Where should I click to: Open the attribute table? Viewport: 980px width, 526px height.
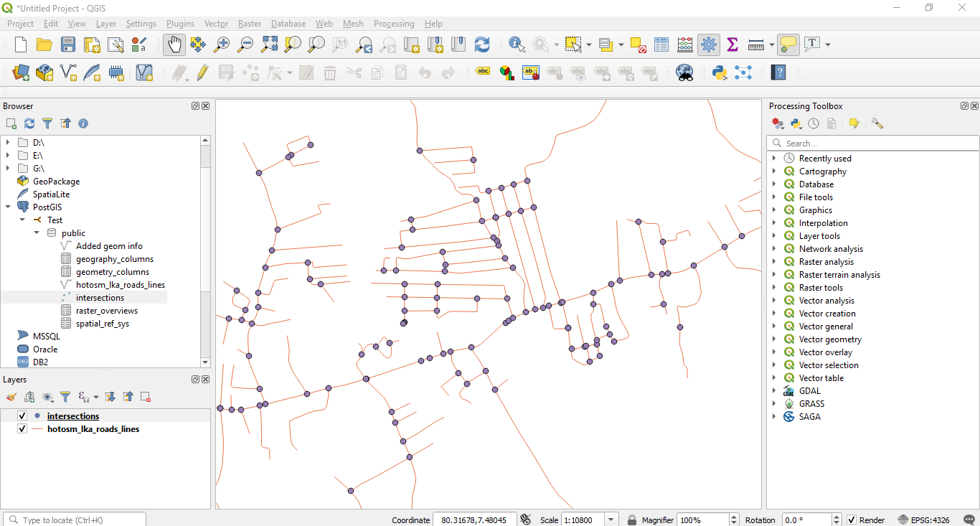pyautogui.click(x=661, y=44)
